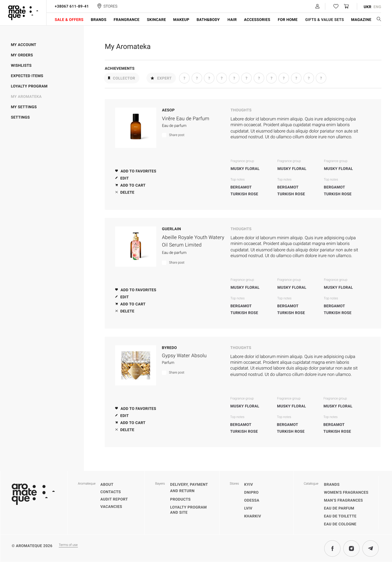Click heart icon for Abeille Royale favorites
The width and height of the screenshot is (392, 562).
tap(116, 290)
